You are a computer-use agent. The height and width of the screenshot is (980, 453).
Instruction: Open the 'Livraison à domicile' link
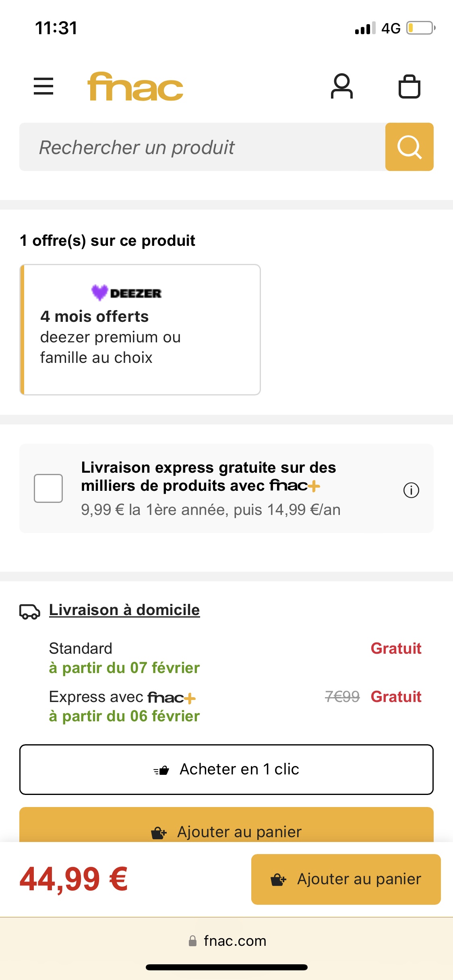point(124,610)
